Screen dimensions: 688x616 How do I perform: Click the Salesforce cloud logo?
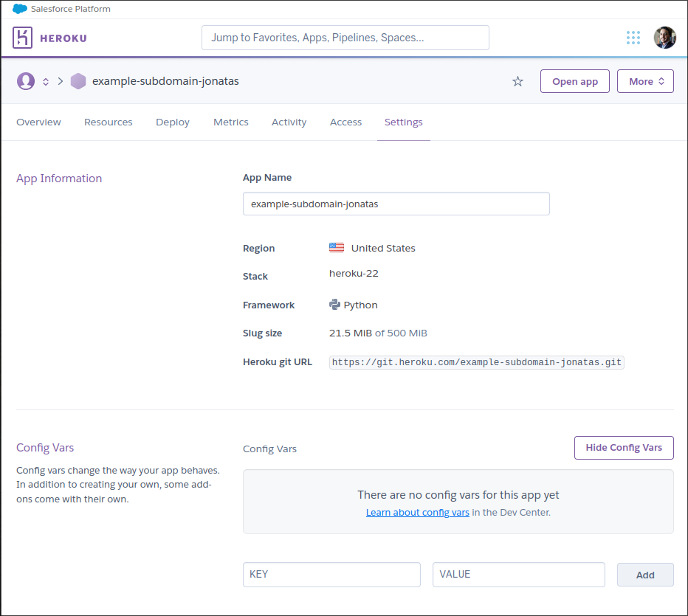[20, 9]
